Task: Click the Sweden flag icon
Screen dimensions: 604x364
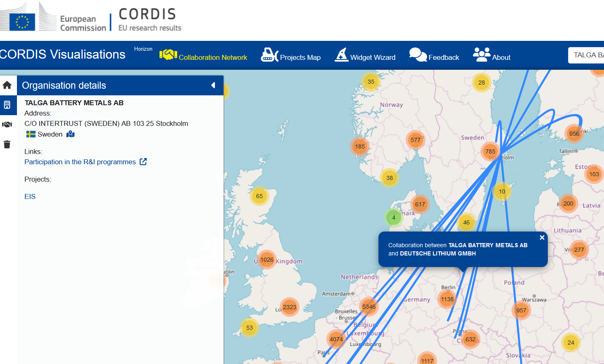Action: [31, 134]
